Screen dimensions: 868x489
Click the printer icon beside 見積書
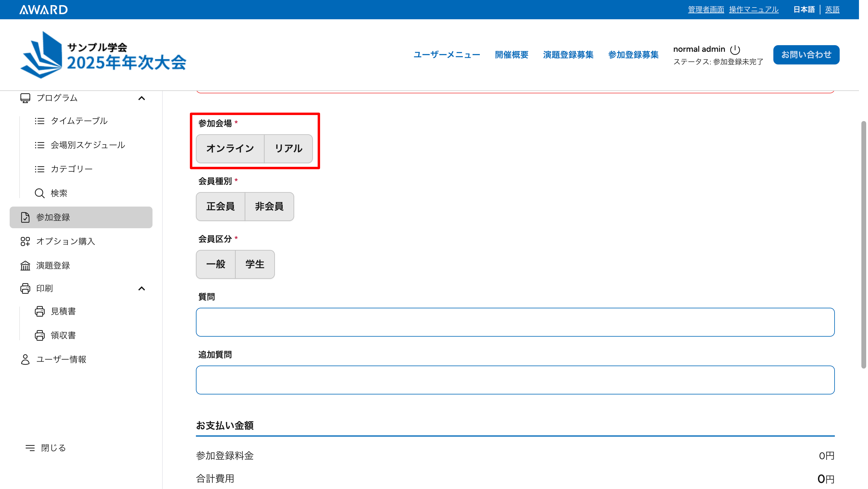click(40, 311)
